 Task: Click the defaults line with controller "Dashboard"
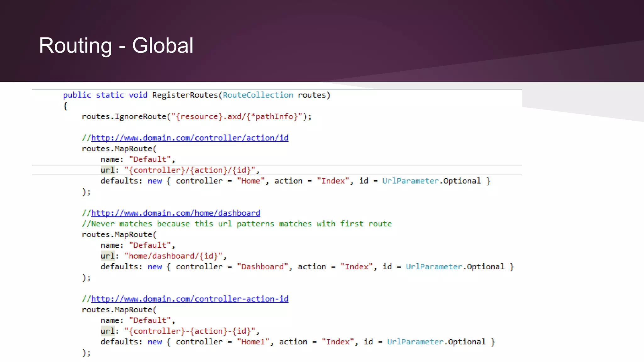pyautogui.click(x=307, y=267)
